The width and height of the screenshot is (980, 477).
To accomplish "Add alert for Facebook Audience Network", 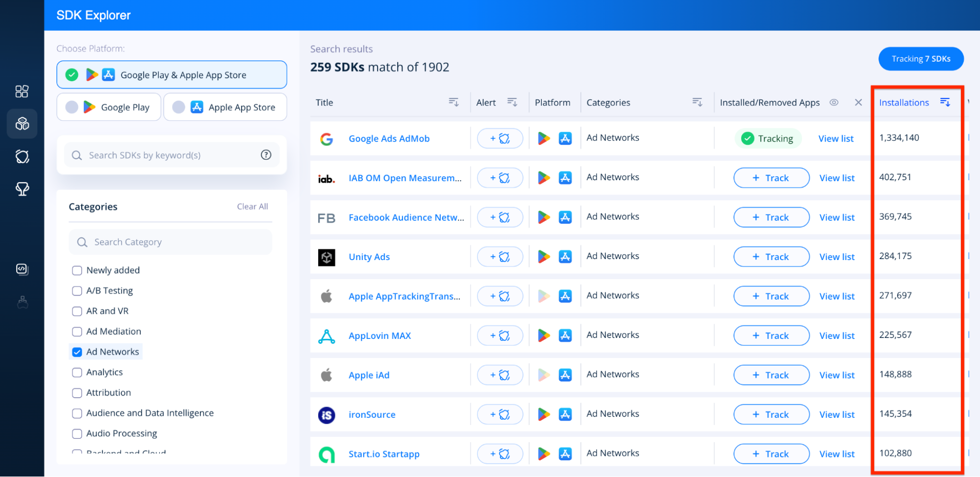I will pyautogui.click(x=500, y=217).
